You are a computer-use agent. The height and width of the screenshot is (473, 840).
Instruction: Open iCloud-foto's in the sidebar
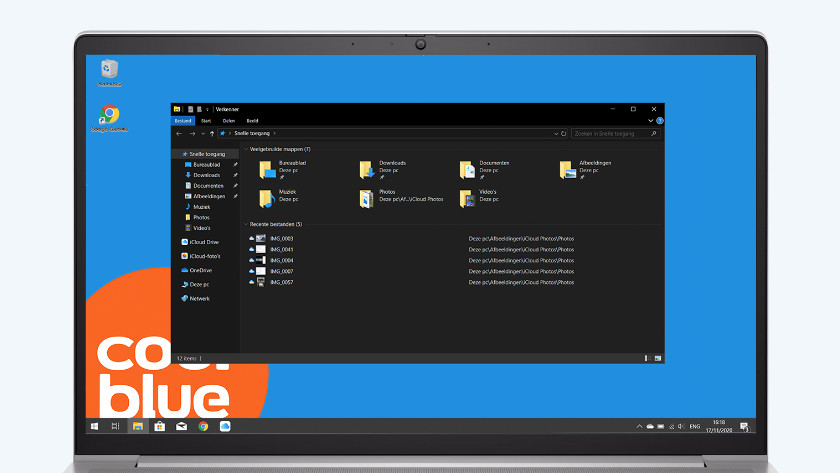[205, 256]
